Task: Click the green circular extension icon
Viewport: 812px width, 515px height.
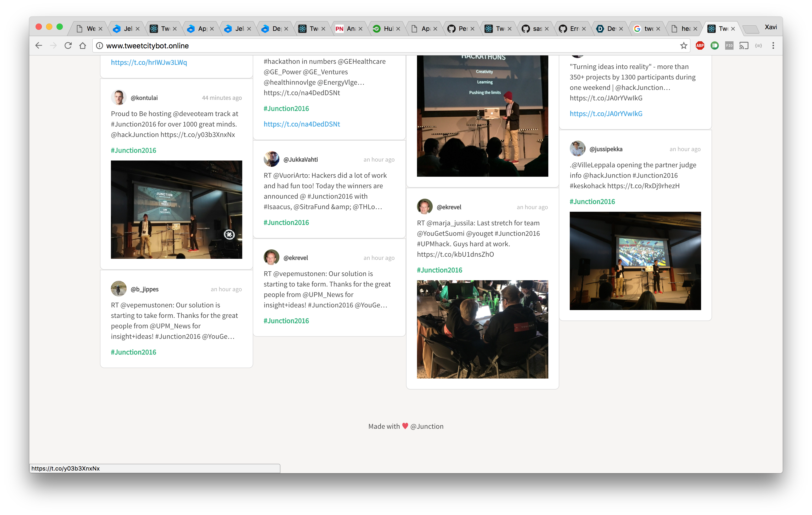Action: (714, 45)
